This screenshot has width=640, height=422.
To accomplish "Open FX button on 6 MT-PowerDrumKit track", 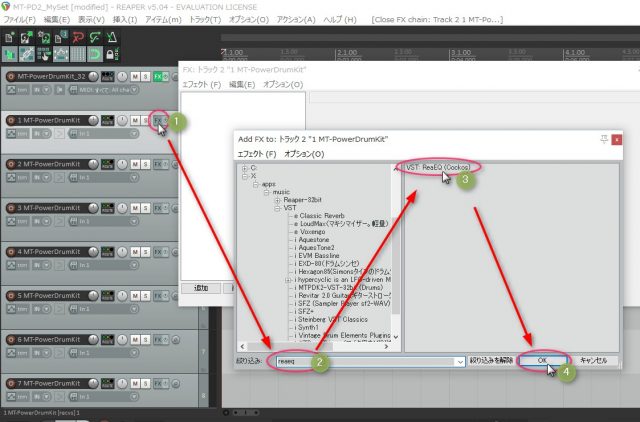I will pyautogui.click(x=158, y=340).
